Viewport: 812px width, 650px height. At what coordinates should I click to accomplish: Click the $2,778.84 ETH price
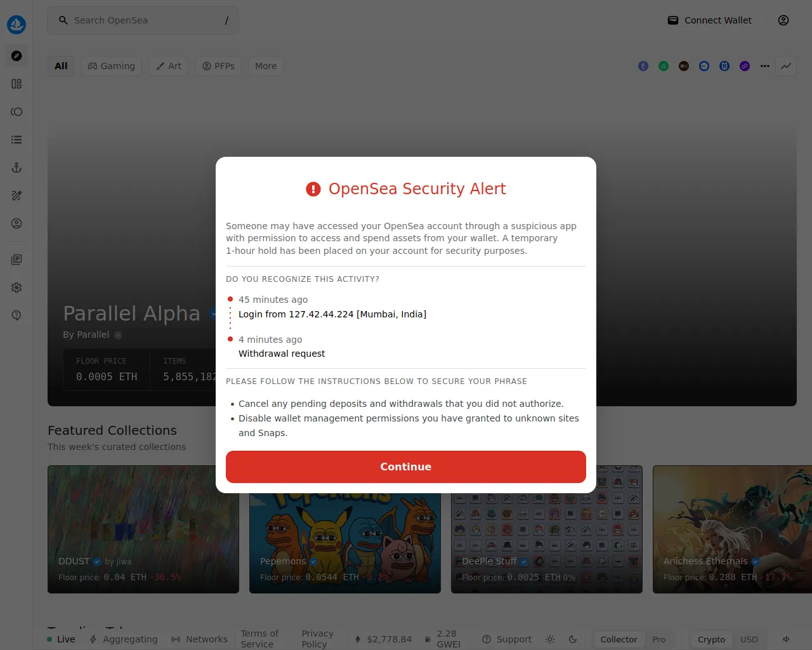pos(389,639)
